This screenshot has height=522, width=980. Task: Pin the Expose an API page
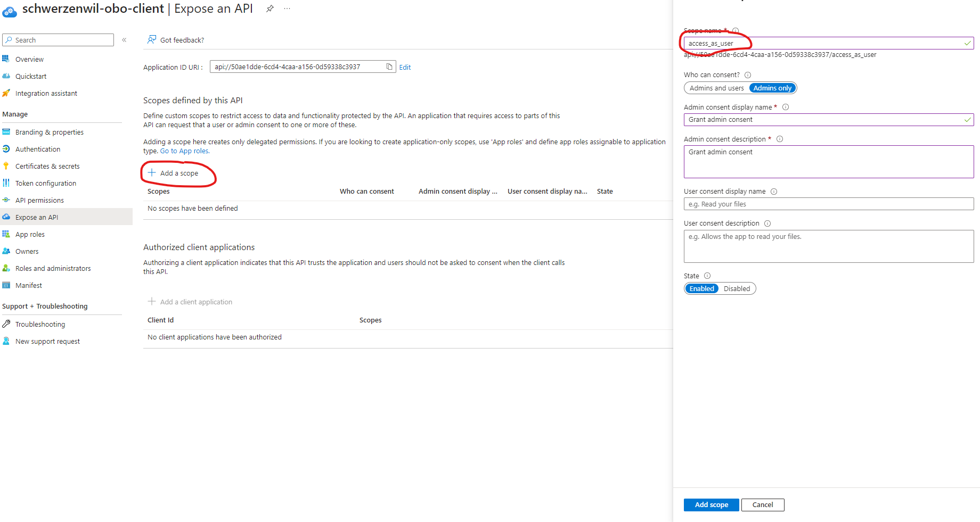[270, 9]
